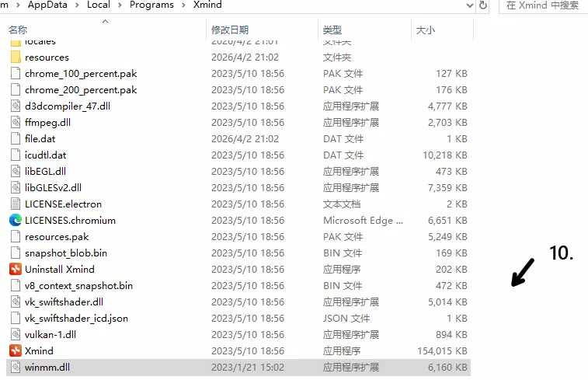Click the resources.pak file icon
588x380 pixels.
pyautogui.click(x=16, y=237)
